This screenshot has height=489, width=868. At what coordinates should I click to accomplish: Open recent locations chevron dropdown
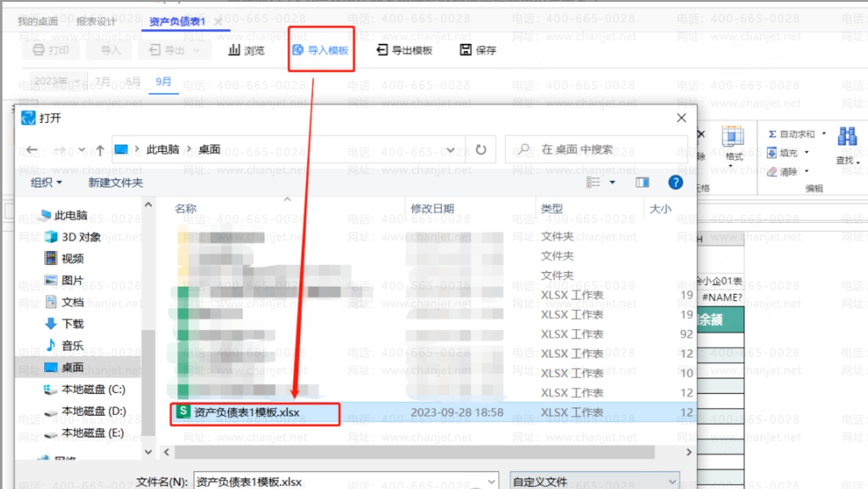(82, 149)
